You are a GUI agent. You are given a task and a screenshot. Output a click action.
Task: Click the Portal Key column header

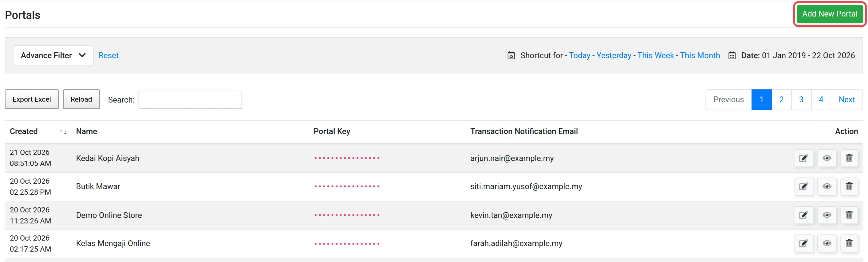click(x=332, y=132)
